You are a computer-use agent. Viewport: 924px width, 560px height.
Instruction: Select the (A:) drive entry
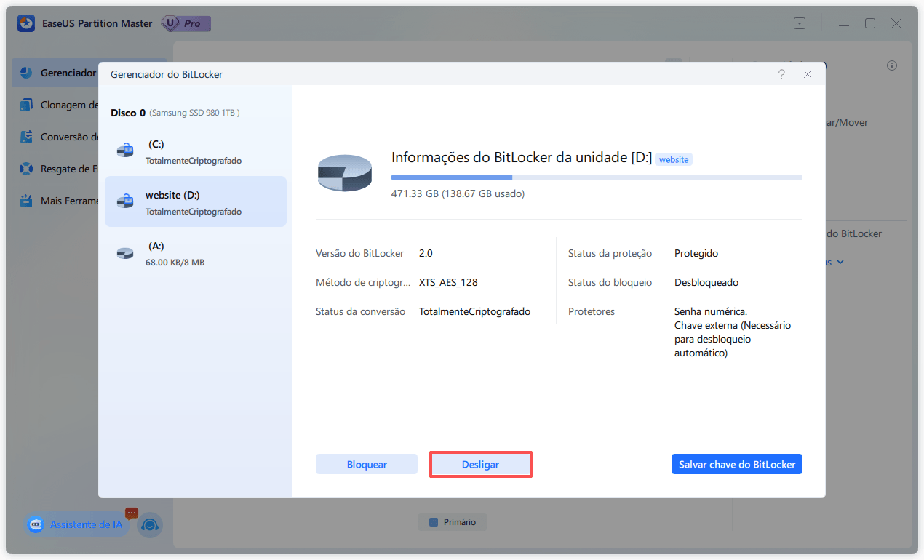[x=196, y=253]
